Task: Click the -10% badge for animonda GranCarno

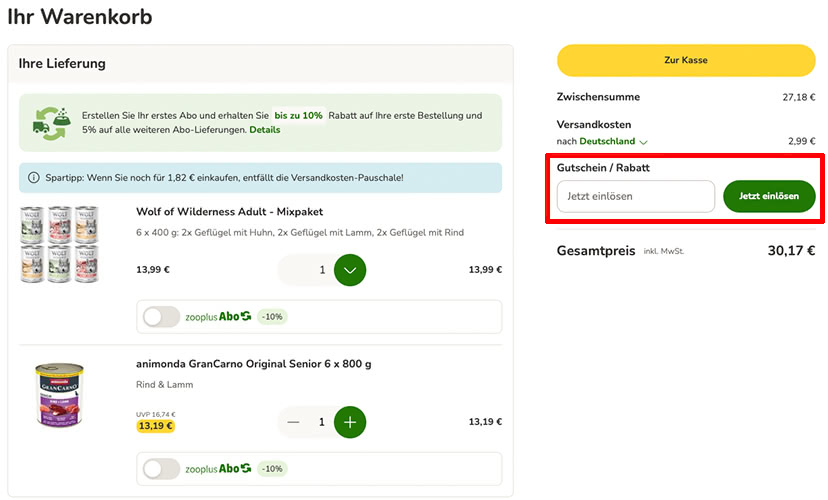Action: click(272, 469)
